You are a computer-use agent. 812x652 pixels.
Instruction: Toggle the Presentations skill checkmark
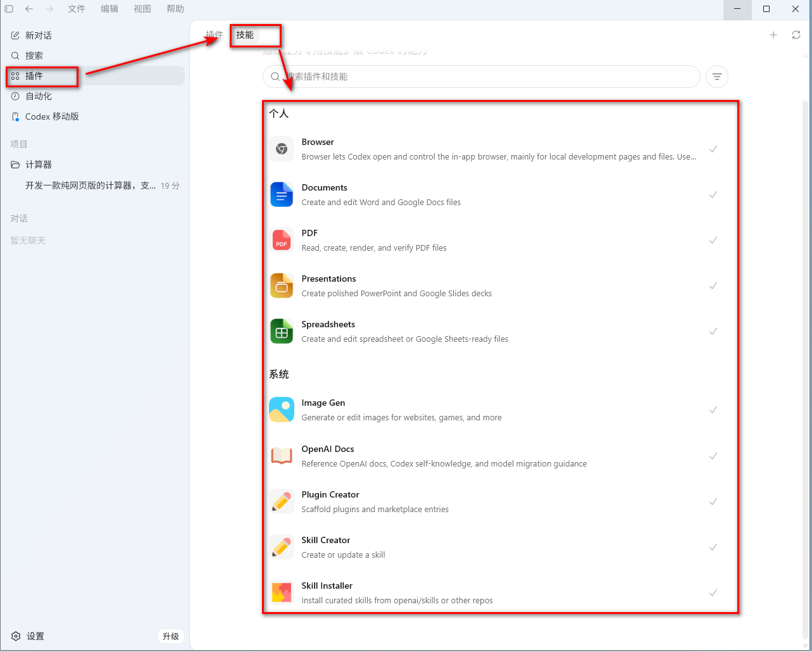tap(713, 285)
